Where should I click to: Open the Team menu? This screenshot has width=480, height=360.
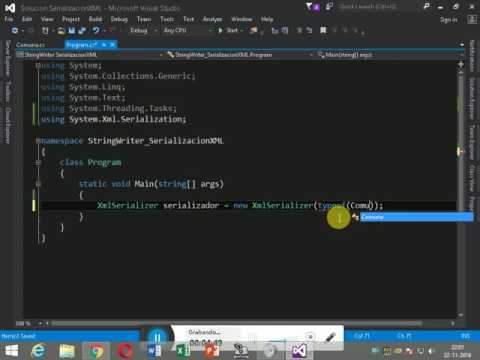[x=144, y=19]
